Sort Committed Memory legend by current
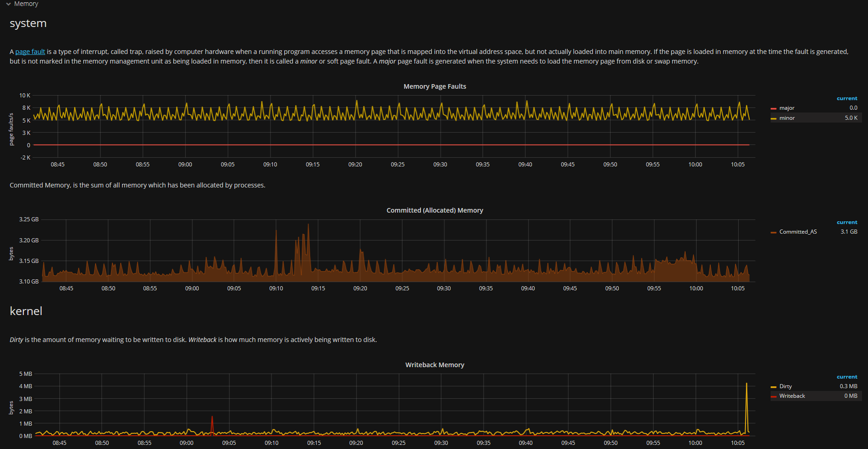This screenshot has height=449, width=868. (x=847, y=222)
